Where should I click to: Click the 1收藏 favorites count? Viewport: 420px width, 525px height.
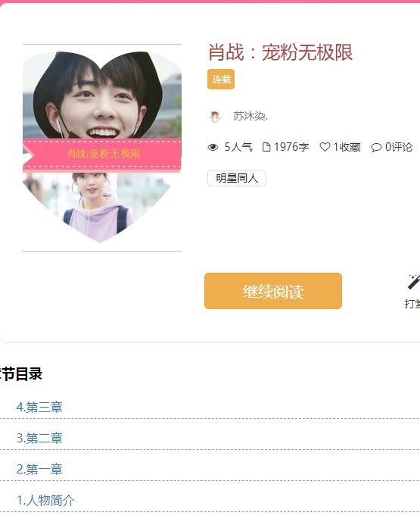tap(347, 147)
